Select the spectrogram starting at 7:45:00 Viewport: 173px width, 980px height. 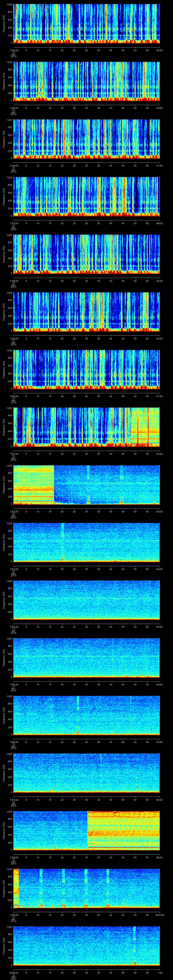pos(87,81)
